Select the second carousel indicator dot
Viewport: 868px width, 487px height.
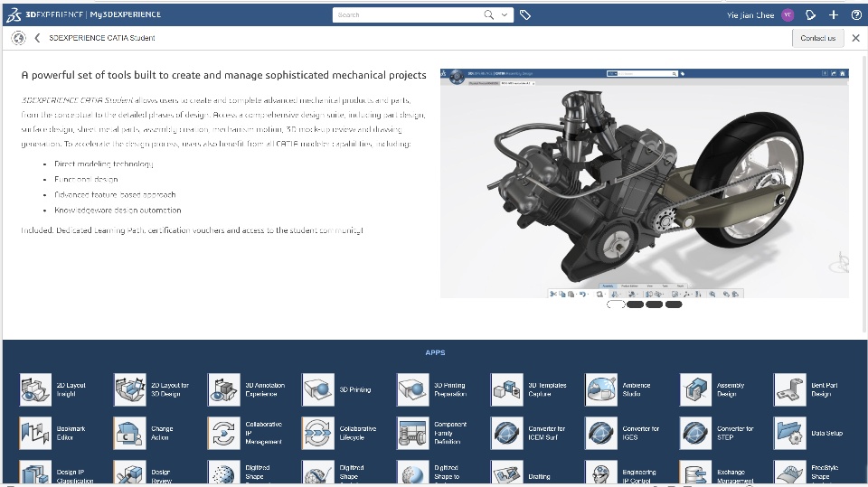click(635, 304)
